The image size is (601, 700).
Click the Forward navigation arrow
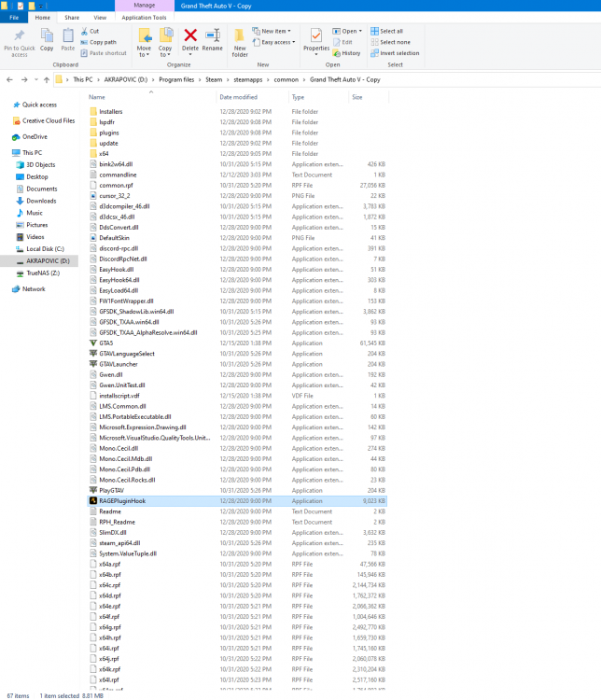(x=24, y=80)
